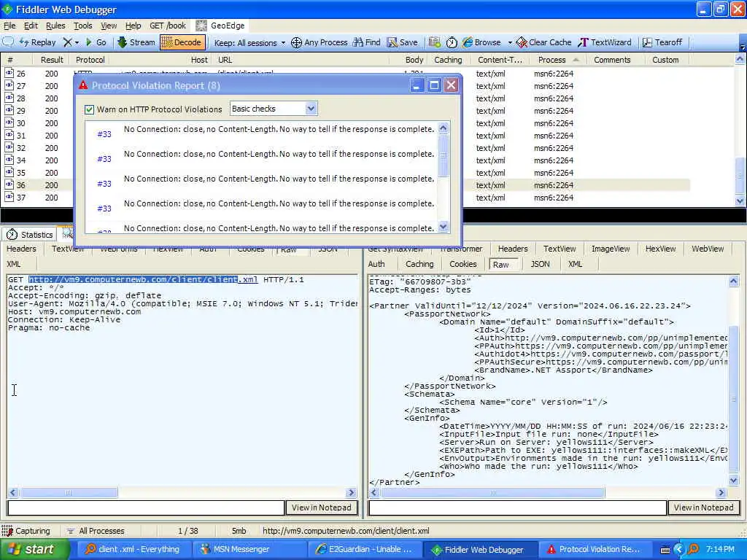Click first #33 link in violation report
Screen dimensions: 747x560
tap(104, 134)
